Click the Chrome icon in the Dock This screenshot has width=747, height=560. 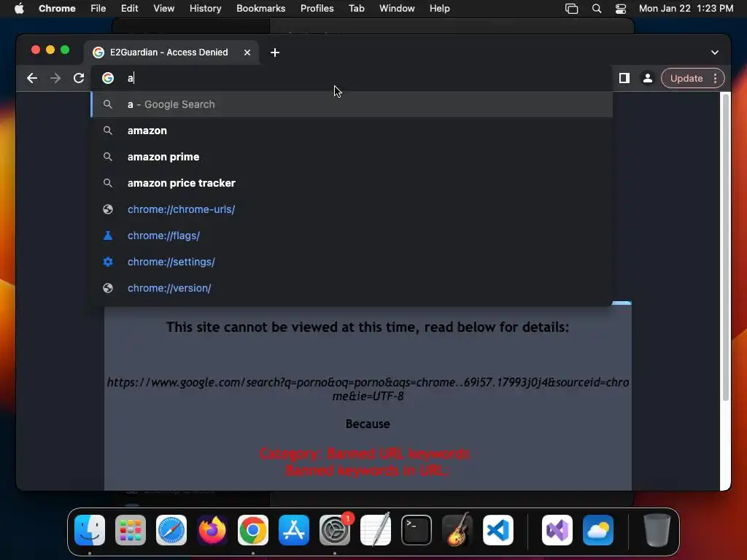click(253, 530)
